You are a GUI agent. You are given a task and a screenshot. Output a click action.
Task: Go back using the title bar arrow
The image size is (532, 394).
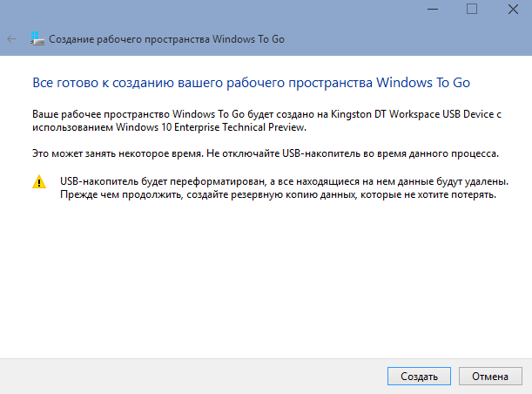click(x=12, y=39)
